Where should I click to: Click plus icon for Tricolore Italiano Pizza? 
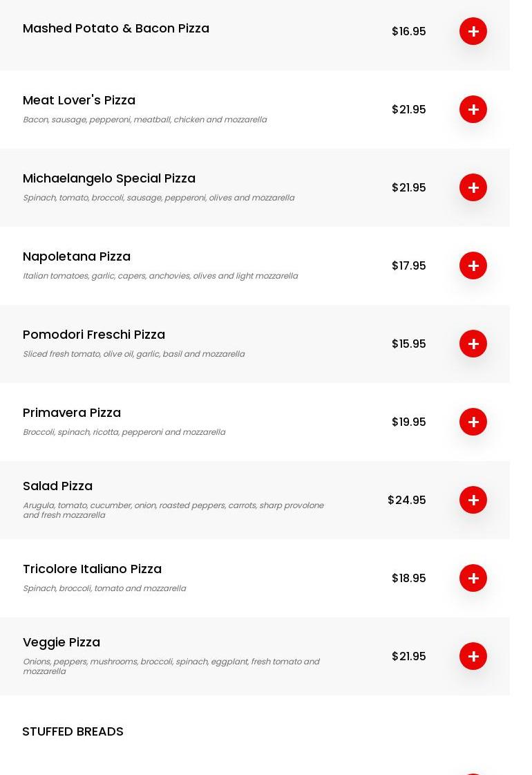tap(473, 578)
